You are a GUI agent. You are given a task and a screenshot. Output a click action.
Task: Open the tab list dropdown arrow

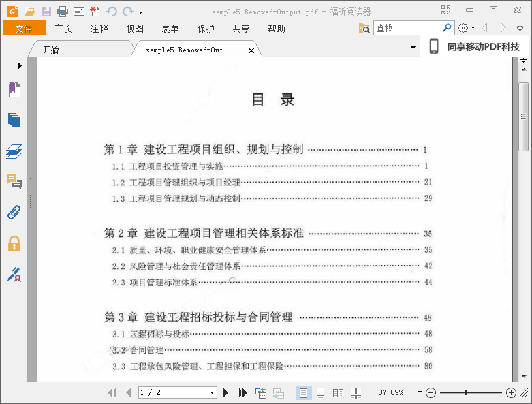point(413,47)
